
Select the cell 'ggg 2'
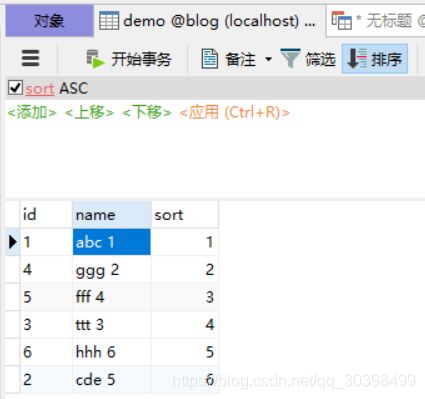point(112,270)
